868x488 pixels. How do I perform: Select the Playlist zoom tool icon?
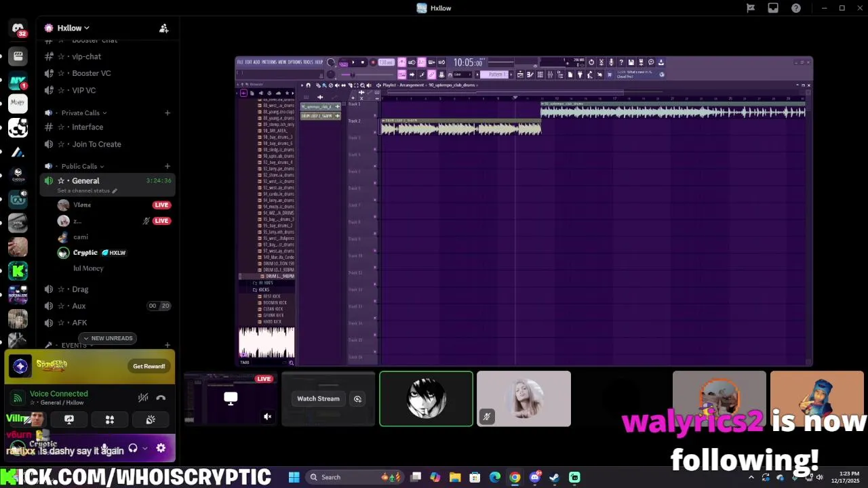363,85
